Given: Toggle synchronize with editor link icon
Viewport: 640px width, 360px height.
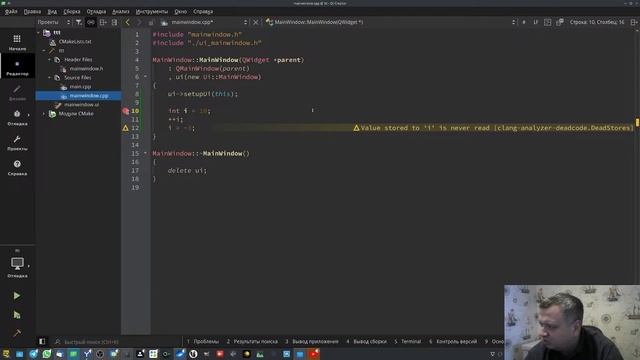Looking at the screenshot, I should tap(91, 22).
